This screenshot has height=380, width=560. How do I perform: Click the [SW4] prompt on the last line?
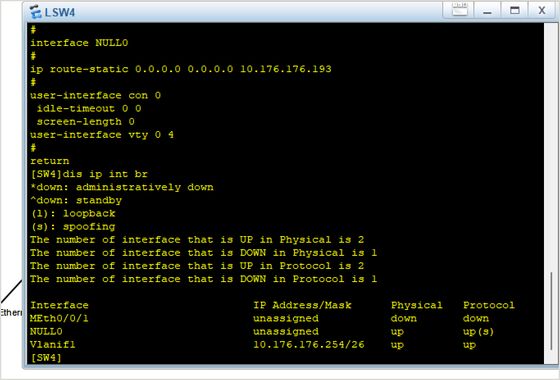tap(46, 358)
